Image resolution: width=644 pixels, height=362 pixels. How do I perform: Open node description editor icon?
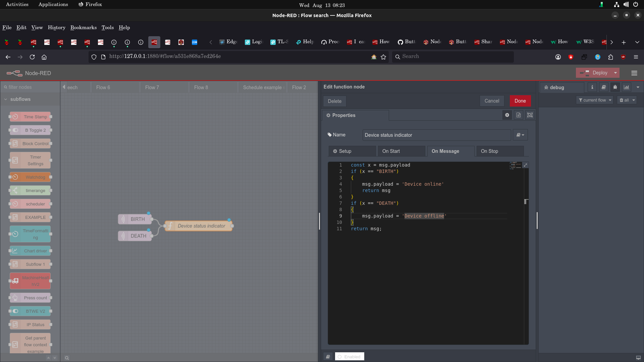519,115
